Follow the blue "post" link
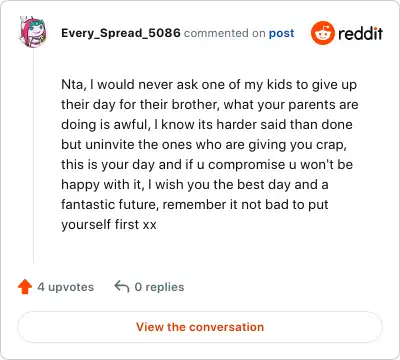The image size is (400, 360). tap(282, 33)
